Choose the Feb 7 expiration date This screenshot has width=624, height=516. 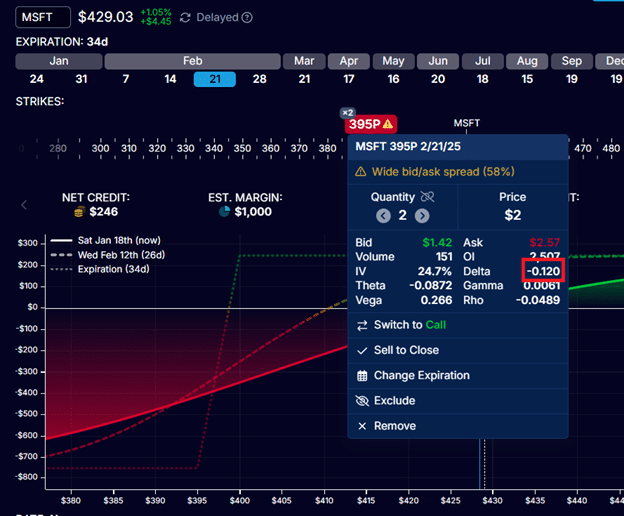click(x=126, y=79)
